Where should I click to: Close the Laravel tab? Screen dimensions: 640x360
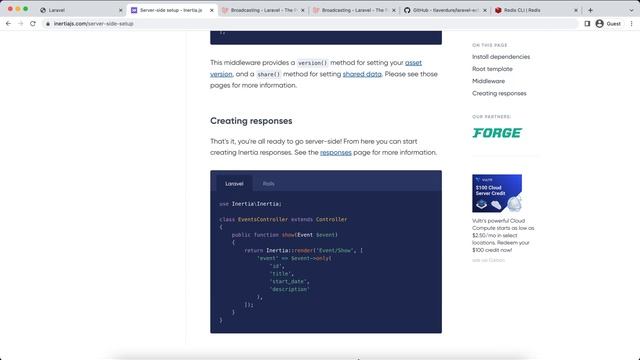pos(120,10)
